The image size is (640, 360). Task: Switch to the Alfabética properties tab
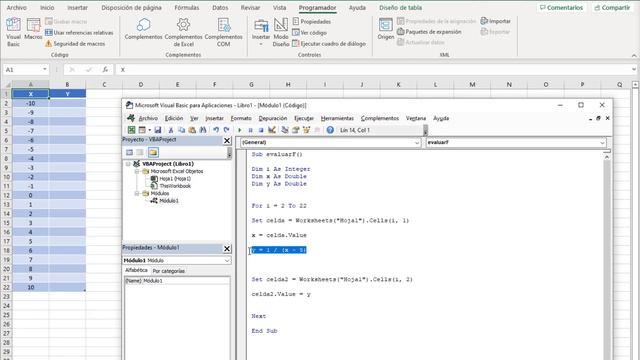tap(136, 270)
